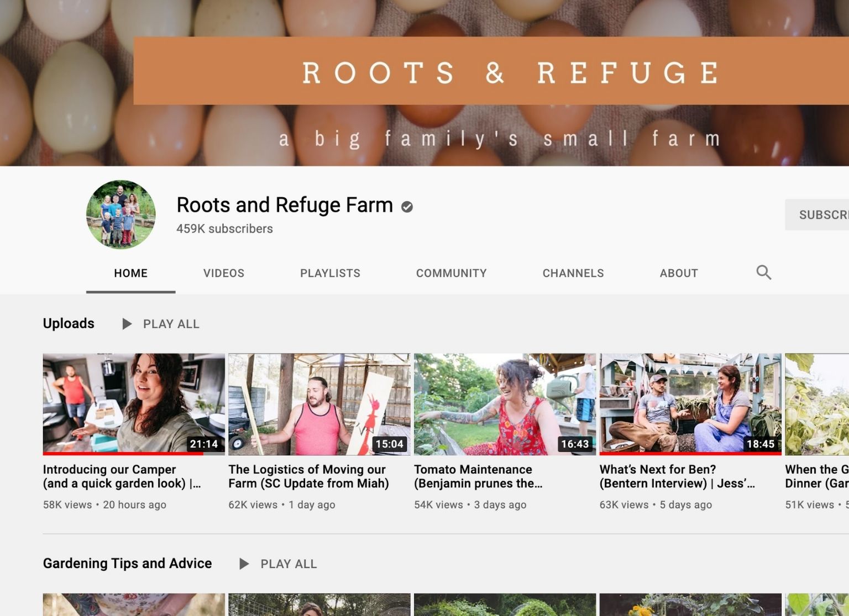This screenshot has width=849, height=616.
Task: Click the channel search magnifier icon
Action: coord(763,272)
